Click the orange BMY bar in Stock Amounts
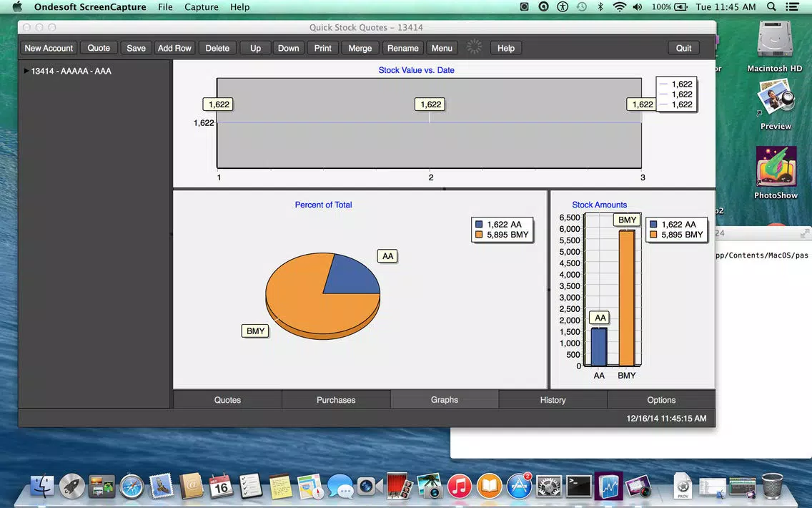The width and height of the screenshot is (812, 508). tap(627, 298)
